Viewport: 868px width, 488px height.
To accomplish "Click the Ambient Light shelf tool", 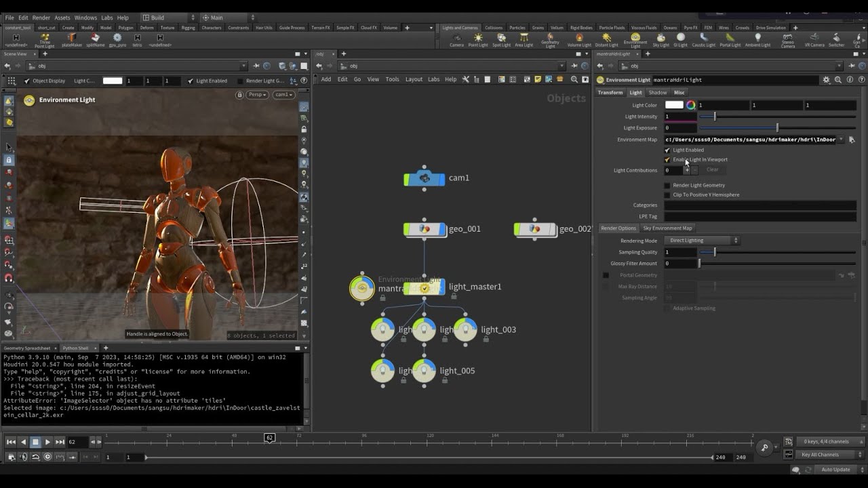I will (757, 41).
